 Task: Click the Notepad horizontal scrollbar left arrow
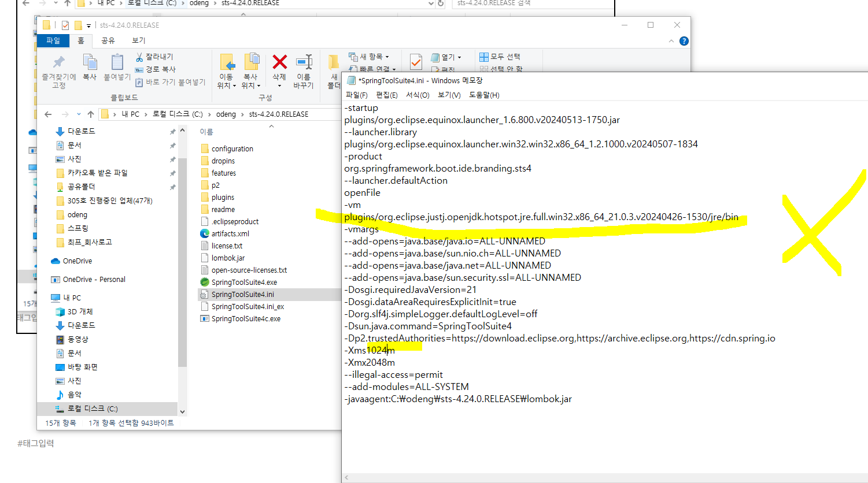point(347,478)
